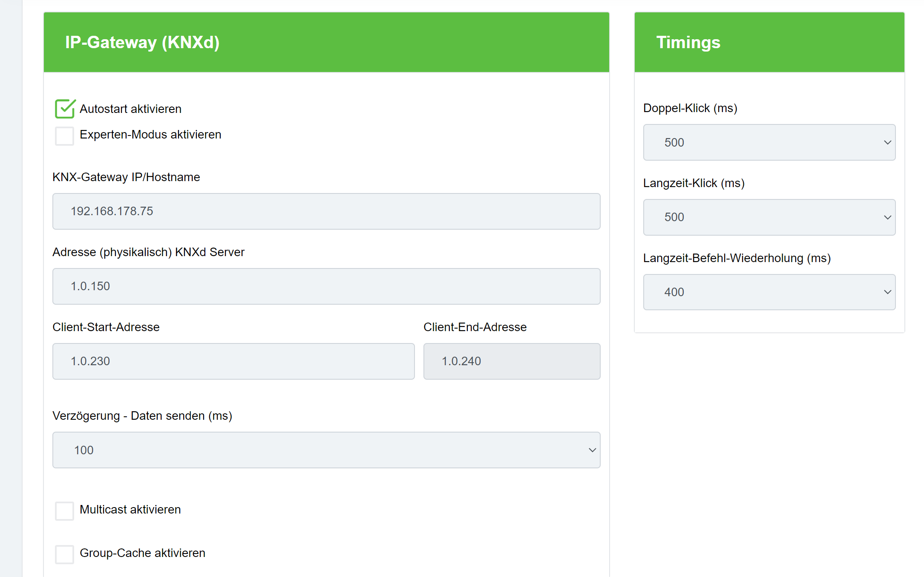924x577 pixels.
Task: Click the Autostart aktivieren label text
Action: tap(130, 109)
